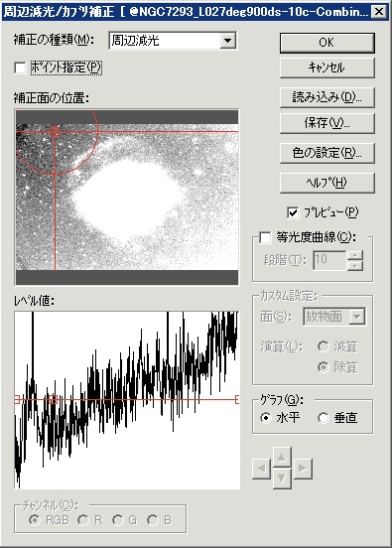This screenshot has width=392, height=548.
Task: Click the right arrow nudge button
Action: click(x=303, y=468)
